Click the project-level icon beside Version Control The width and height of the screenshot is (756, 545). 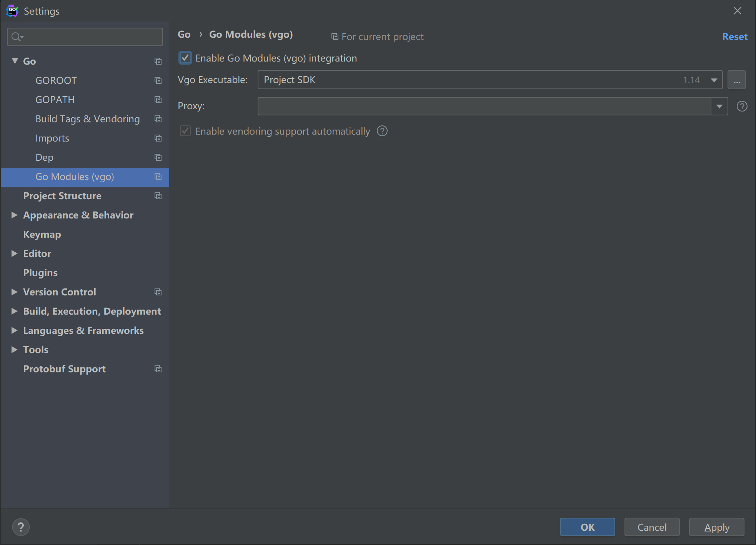click(x=158, y=292)
